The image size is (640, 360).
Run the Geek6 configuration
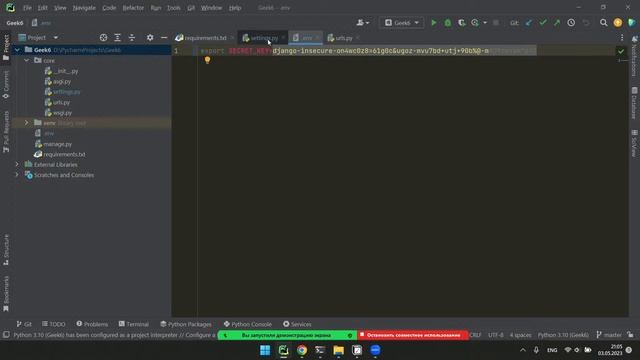click(x=434, y=23)
